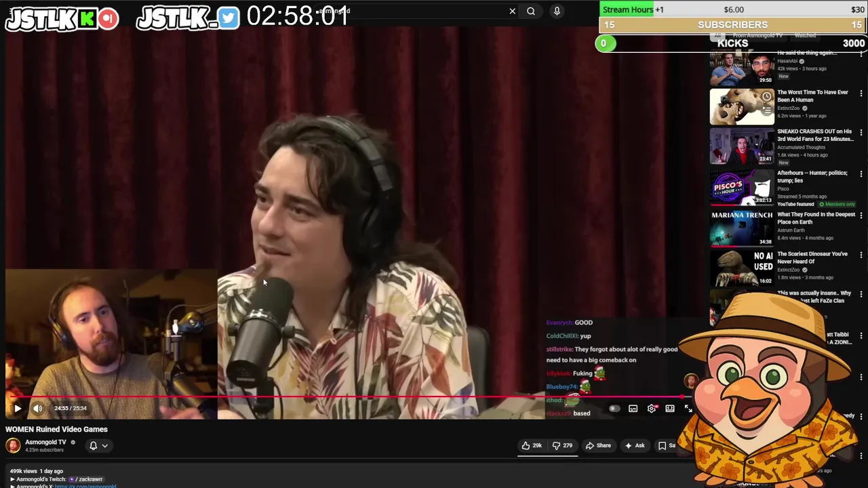
Task: Open 'What They Found In the Deepest Place'
Action: (816, 218)
